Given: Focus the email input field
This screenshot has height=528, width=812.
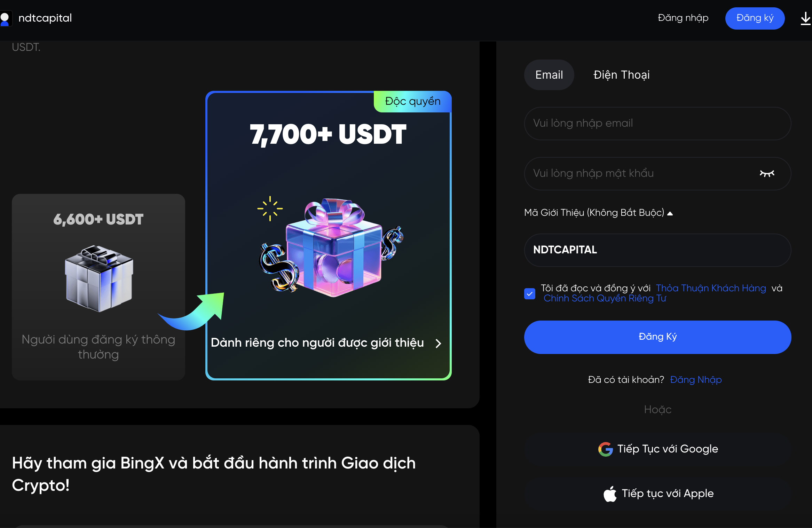Looking at the screenshot, I should tap(657, 124).
